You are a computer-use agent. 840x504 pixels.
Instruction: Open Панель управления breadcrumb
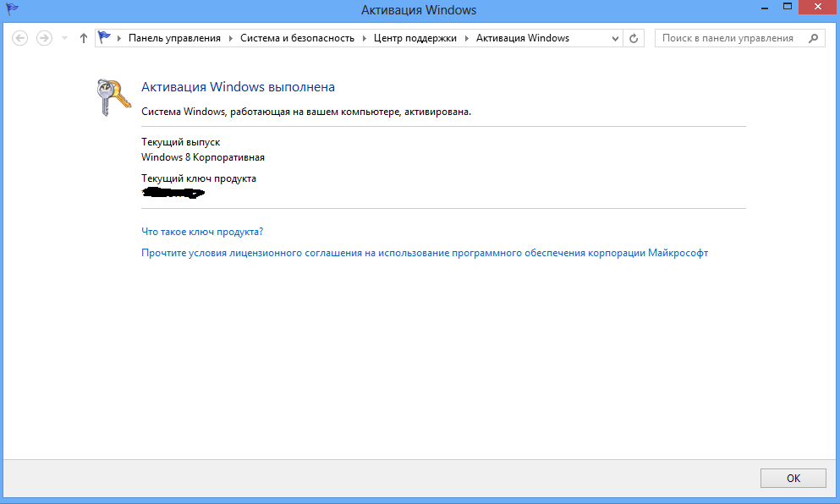(x=174, y=38)
